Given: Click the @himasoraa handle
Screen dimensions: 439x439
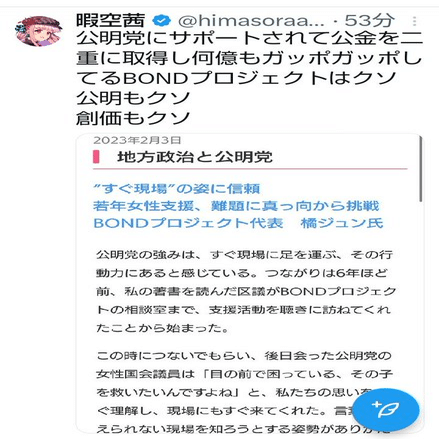Looking at the screenshot, I should [x=251, y=21].
